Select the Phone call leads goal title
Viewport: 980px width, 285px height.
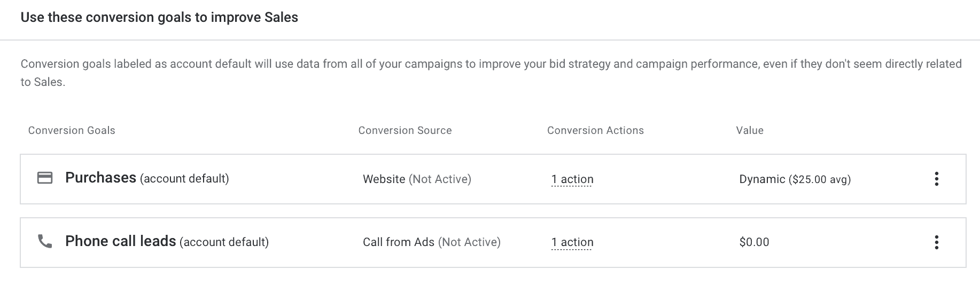(x=120, y=241)
